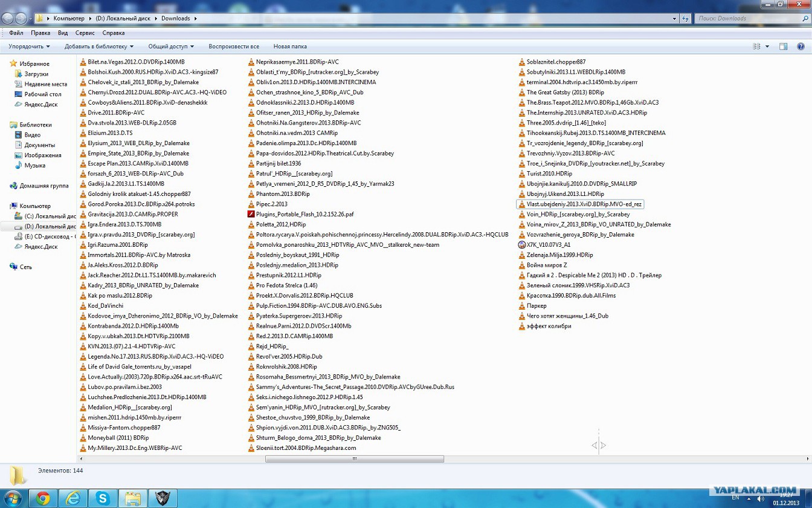Open Skype taskbar icon
The image size is (812, 508).
tap(103, 498)
